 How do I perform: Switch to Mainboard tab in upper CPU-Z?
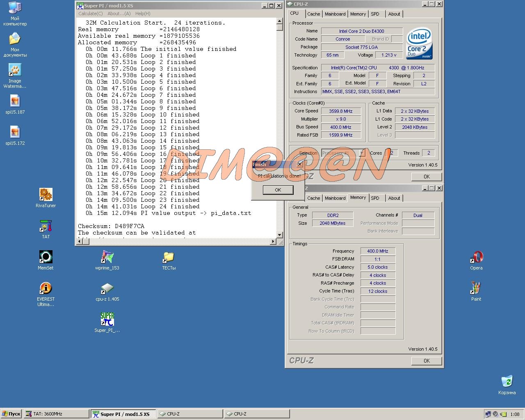coord(335,14)
